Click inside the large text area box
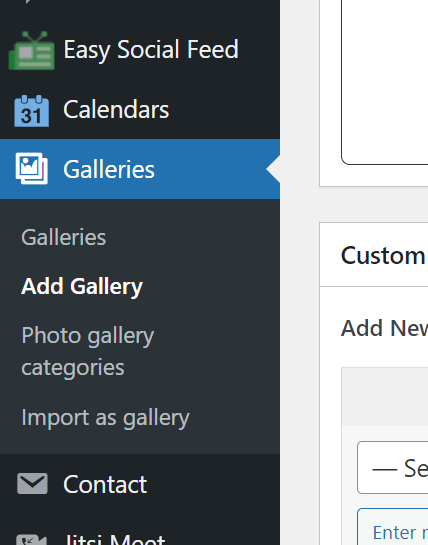The height and width of the screenshot is (545, 428). point(385,82)
